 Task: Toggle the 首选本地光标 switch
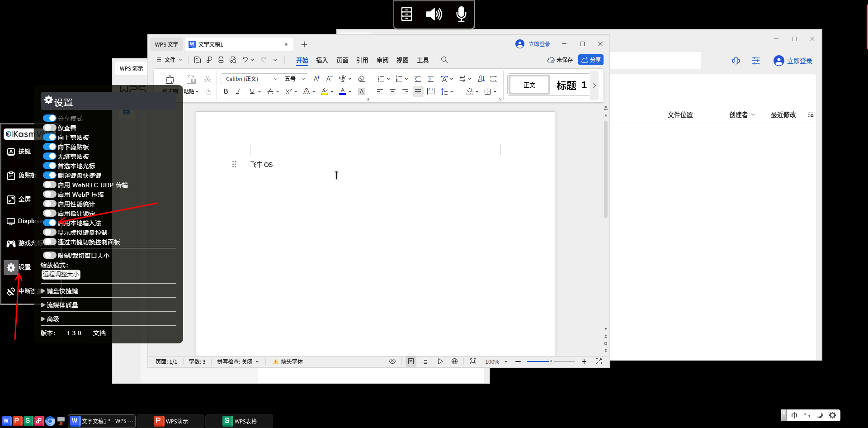pyautogui.click(x=50, y=166)
